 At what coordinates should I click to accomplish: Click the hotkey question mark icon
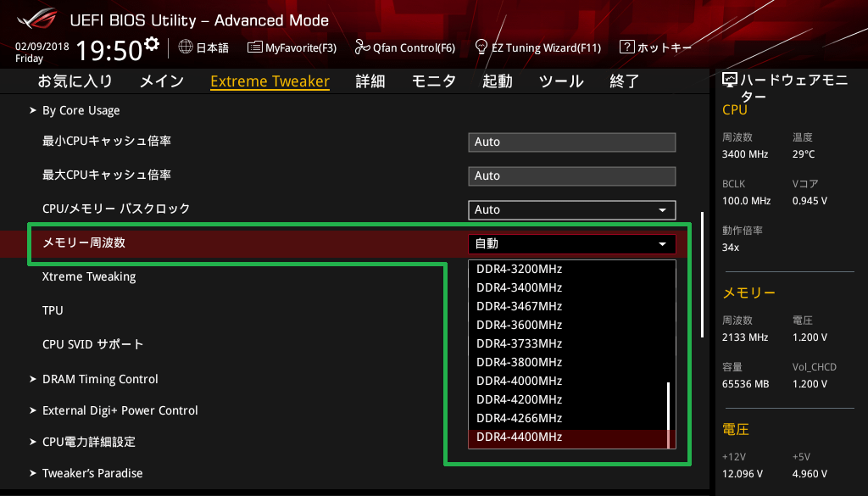coord(626,47)
